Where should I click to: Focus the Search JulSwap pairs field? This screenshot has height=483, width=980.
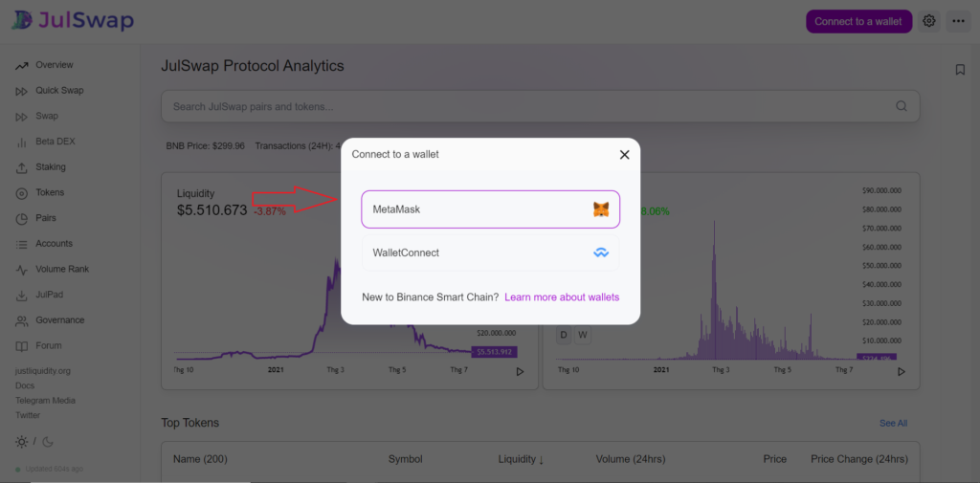pyautogui.click(x=540, y=106)
